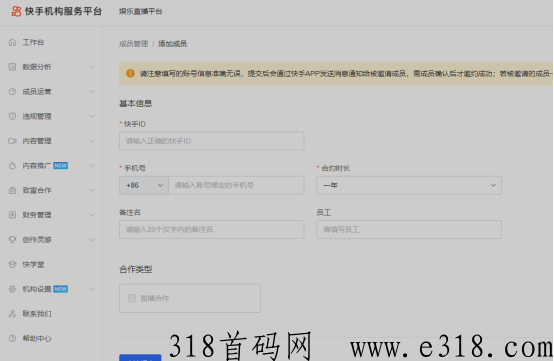
Task: Click the 内容推广 flame icon
Action: 12,166
